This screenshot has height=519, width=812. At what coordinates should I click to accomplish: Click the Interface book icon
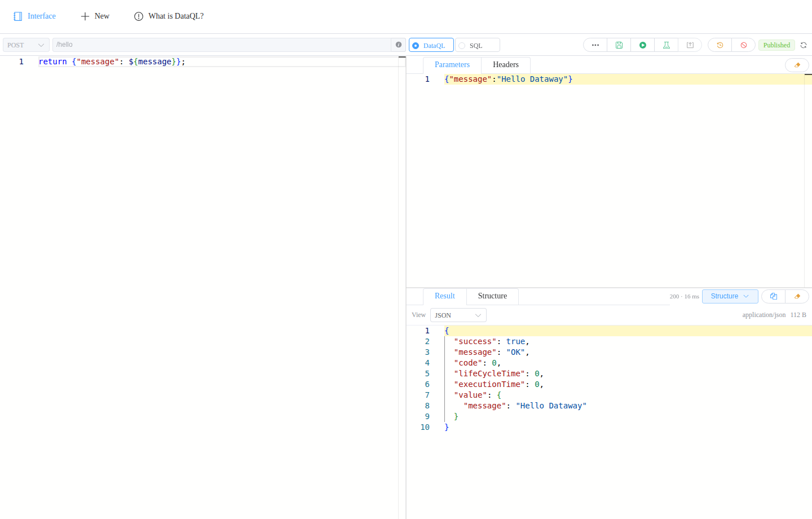[18, 16]
